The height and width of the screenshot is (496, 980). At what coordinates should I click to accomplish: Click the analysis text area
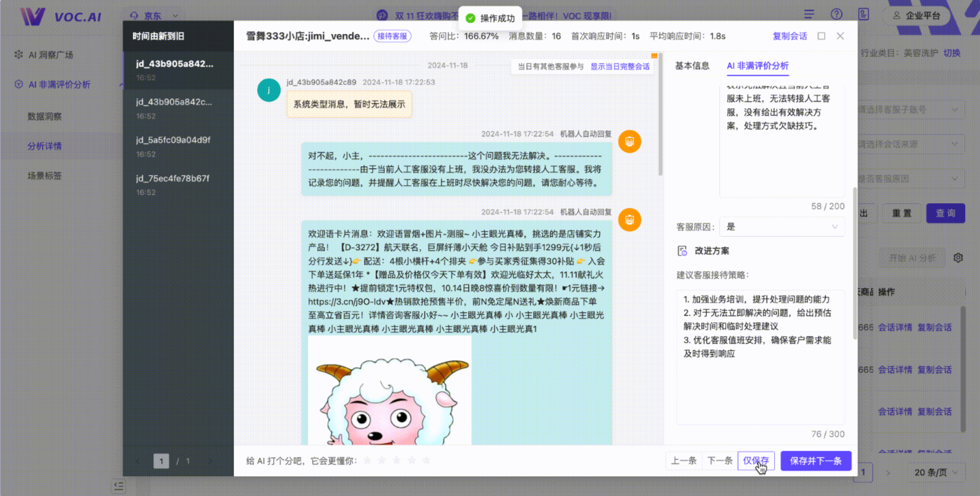(x=782, y=141)
